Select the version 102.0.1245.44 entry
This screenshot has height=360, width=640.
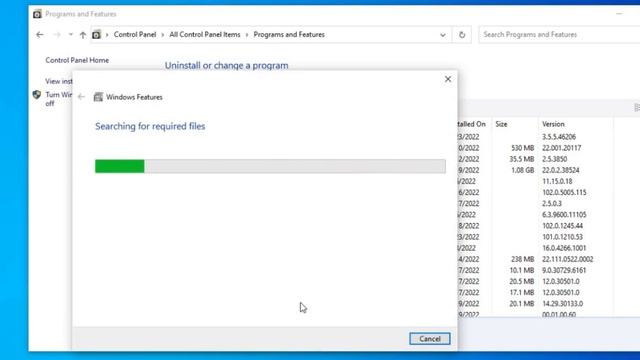[562, 226]
